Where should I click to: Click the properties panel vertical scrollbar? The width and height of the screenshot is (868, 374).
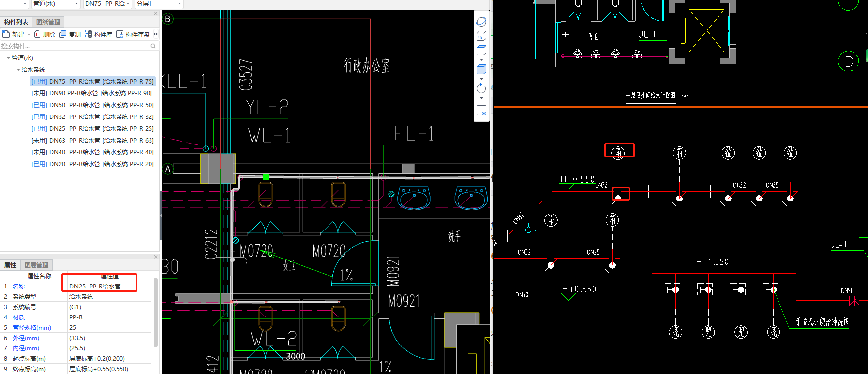[x=156, y=312]
